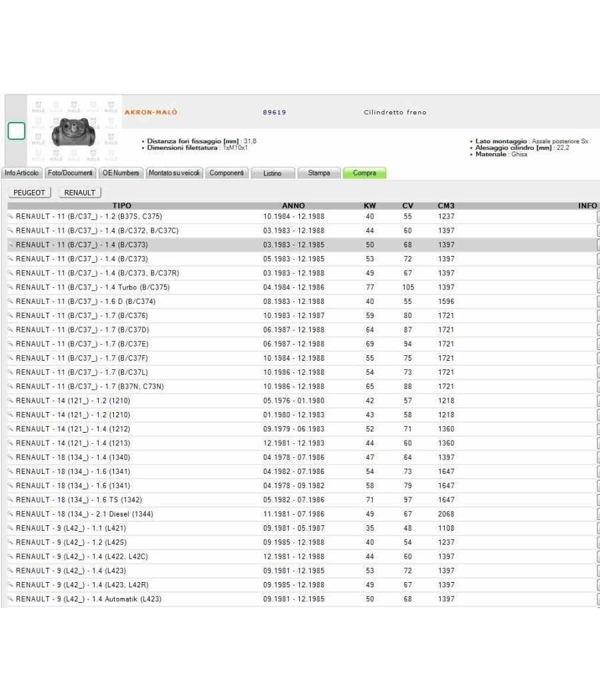Image resolution: width=600 pixels, height=700 pixels.
Task: Click magnifier icon for Renault 11 1.6 D (B/C374)
Action: pos(10,301)
